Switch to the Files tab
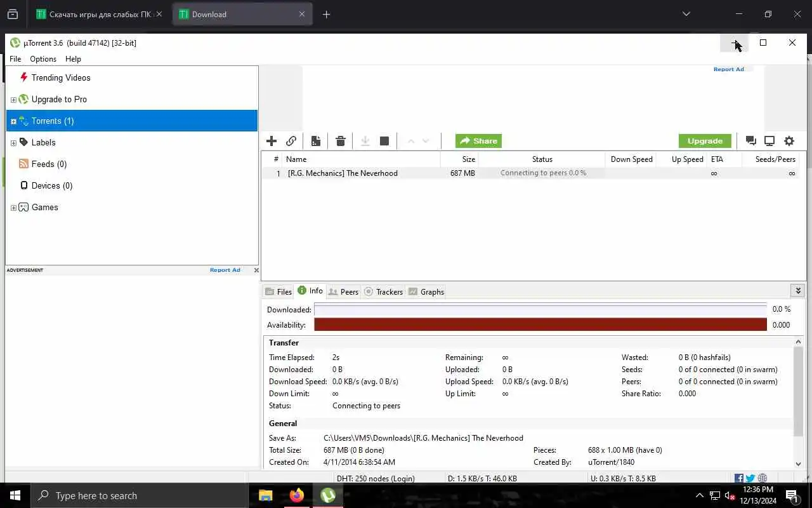Image resolution: width=812 pixels, height=508 pixels. tap(278, 291)
